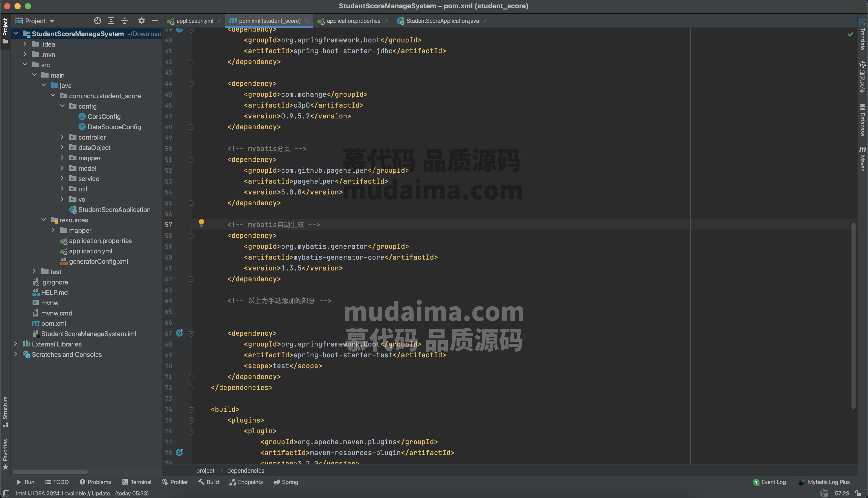Open the Structure tool window
868x498 pixels.
5,411
